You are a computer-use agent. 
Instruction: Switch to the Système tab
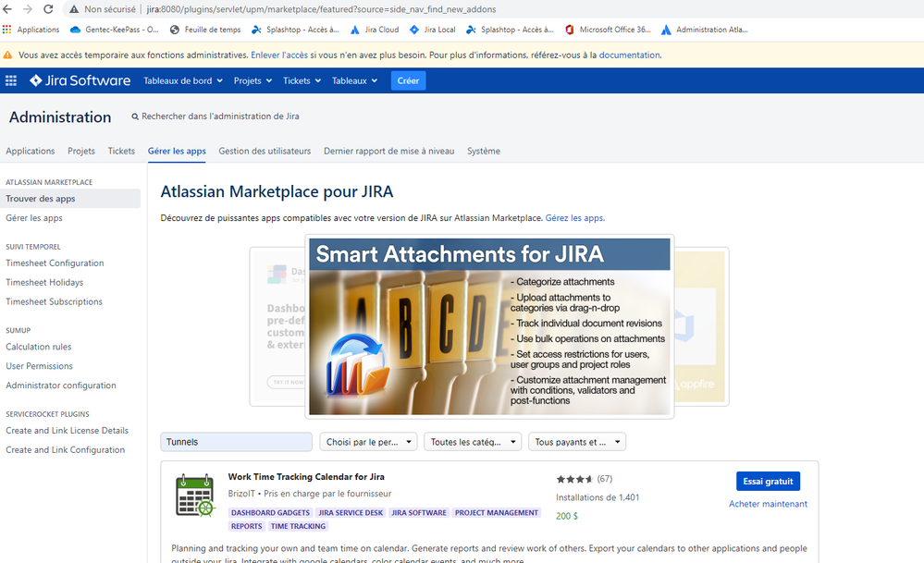point(484,151)
